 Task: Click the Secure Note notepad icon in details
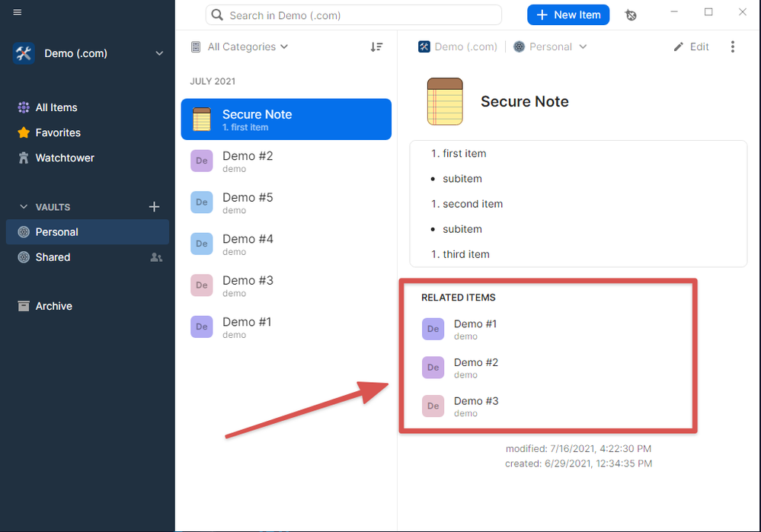click(x=445, y=101)
